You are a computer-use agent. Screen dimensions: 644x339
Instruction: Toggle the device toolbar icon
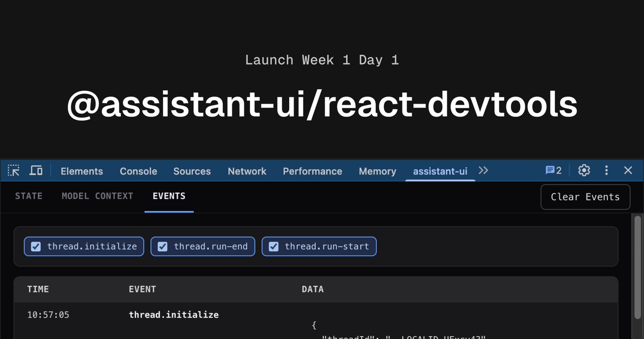pos(36,171)
